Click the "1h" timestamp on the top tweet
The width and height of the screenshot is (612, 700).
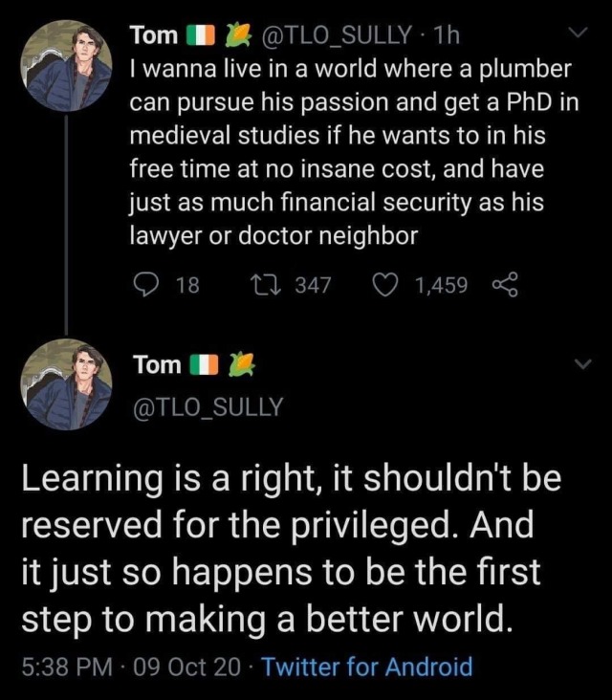(446, 35)
